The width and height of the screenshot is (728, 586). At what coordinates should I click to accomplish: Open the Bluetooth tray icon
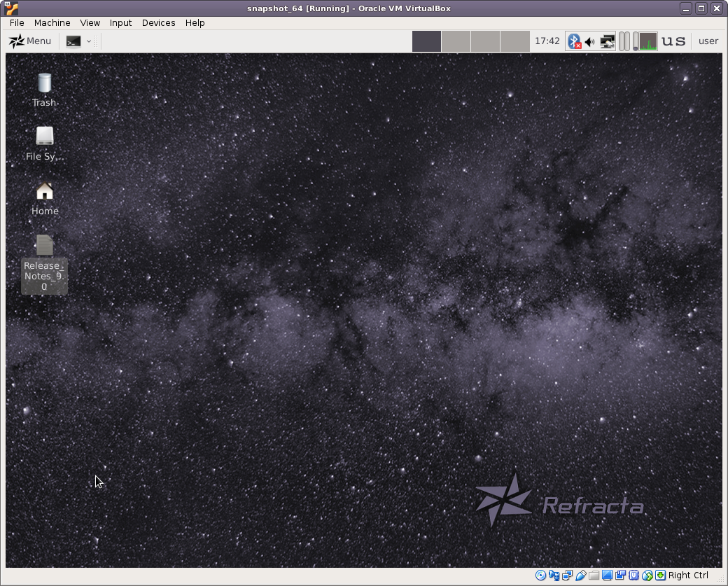(x=574, y=41)
